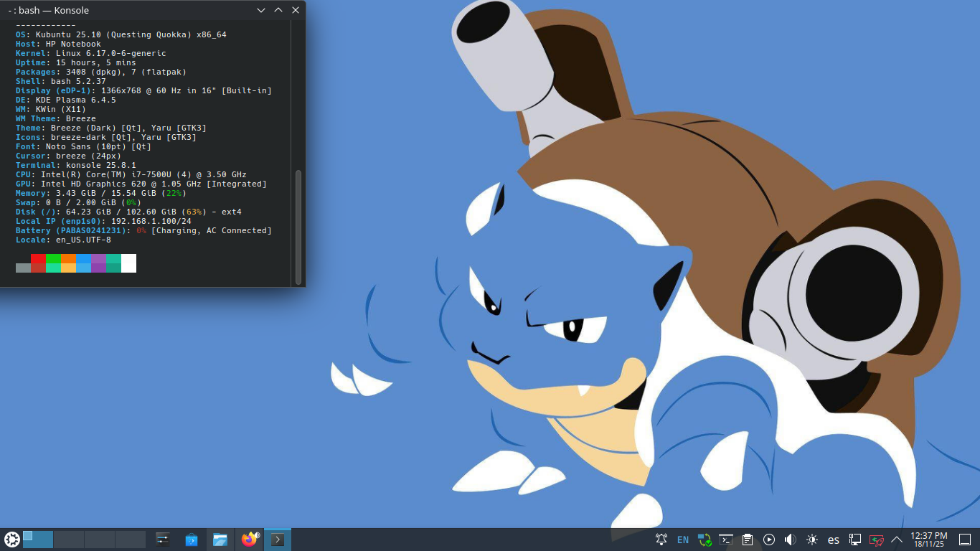This screenshot has width=980, height=551.
Task: Launch System Settings from the taskbar
Action: tap(163, 540)
